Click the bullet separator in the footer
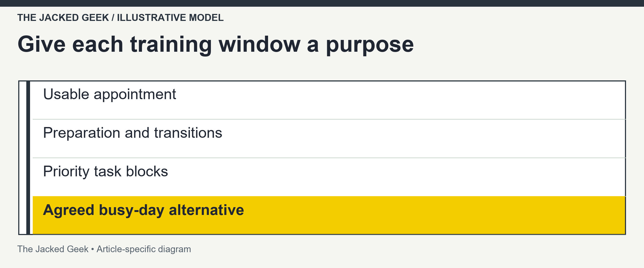 click(92, 250)
